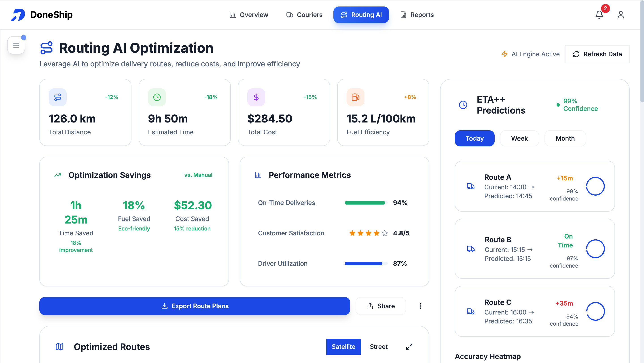
Task: Switch map view to Street
Action: pos(379,347)
